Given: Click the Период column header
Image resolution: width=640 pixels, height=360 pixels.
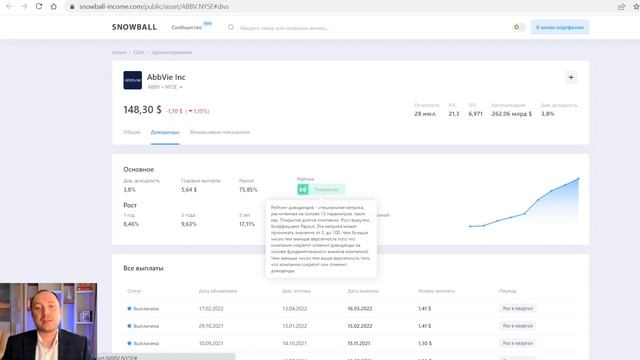Looking at the screenshot, I should 507,291.
